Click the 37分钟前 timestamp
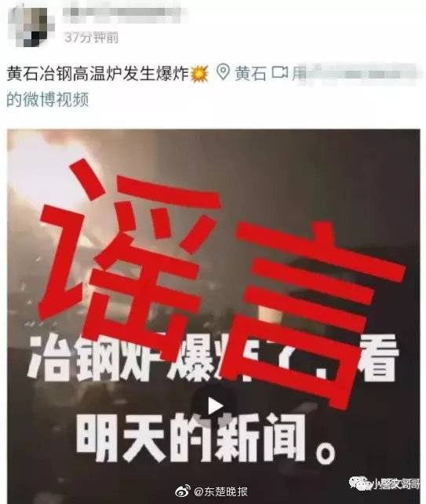The image size is (426, 504). pyautogui.click(x=91, y=38)
